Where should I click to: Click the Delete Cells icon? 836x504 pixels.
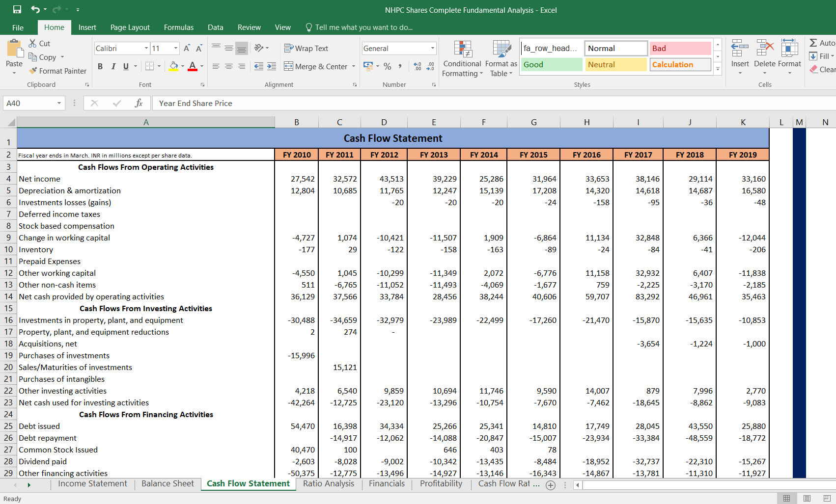pos(765,48)
